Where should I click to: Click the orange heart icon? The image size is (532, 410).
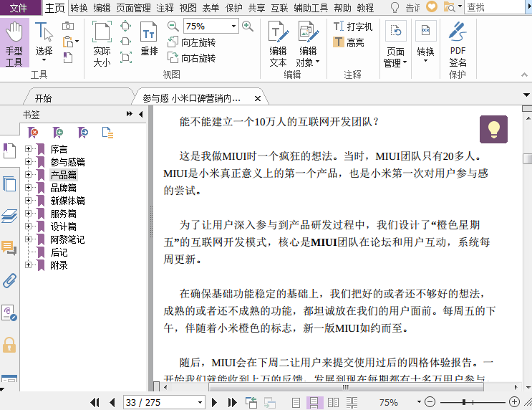(x=432, y=6)
